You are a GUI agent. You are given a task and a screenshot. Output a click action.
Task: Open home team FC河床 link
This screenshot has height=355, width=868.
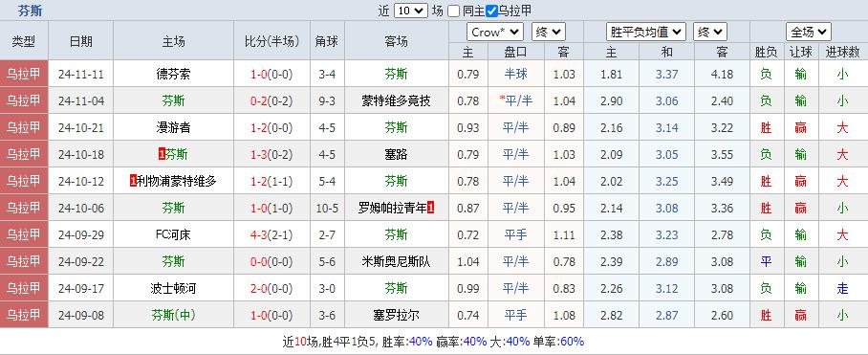point(173,234)
